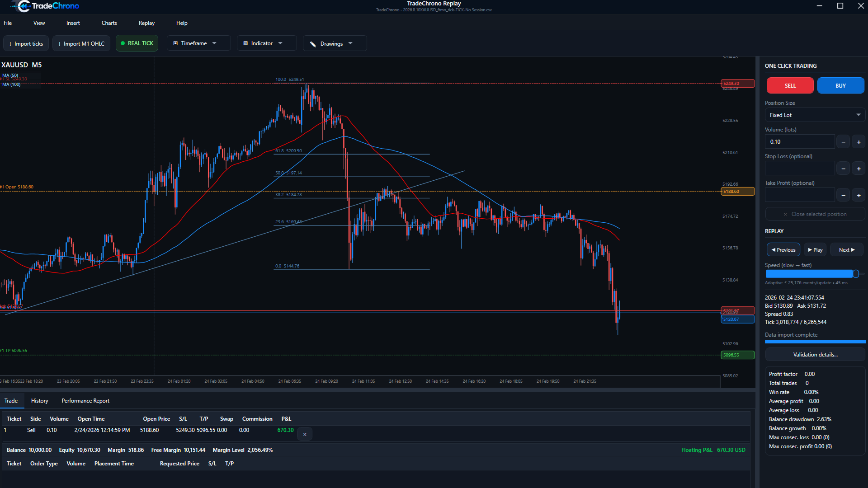Click the Take Profit input field
The height and width of the screenshot is (488, 868).
point(799,195)
